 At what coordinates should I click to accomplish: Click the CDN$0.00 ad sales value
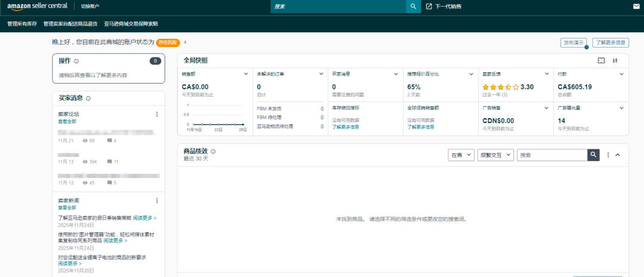tap(498, 121)
